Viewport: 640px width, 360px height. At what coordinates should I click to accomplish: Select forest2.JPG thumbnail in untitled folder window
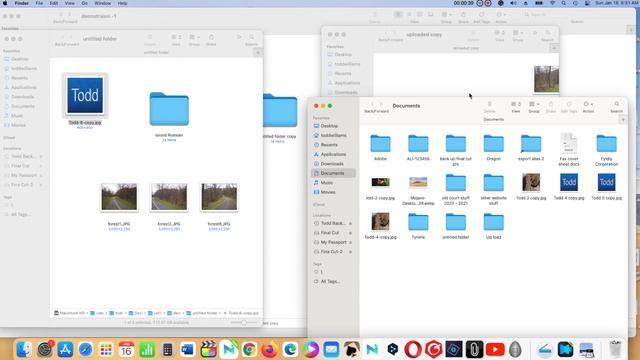(x=169, y=197)
